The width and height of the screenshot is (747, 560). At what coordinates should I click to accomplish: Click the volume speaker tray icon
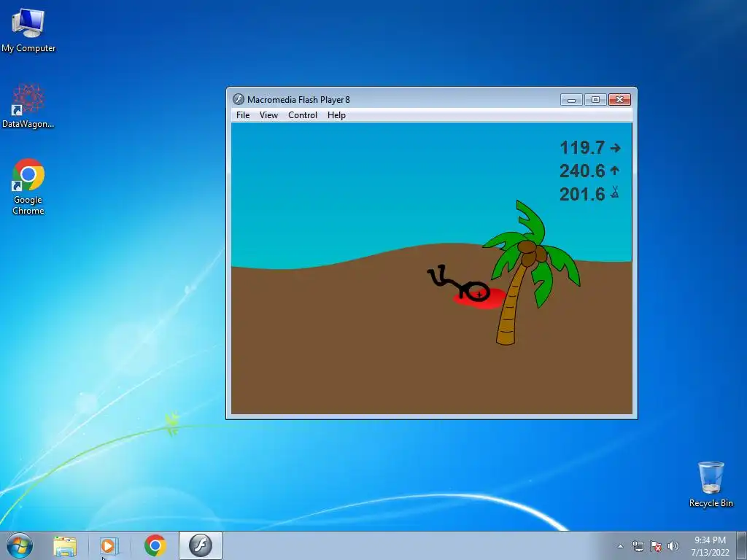(673, 546)
